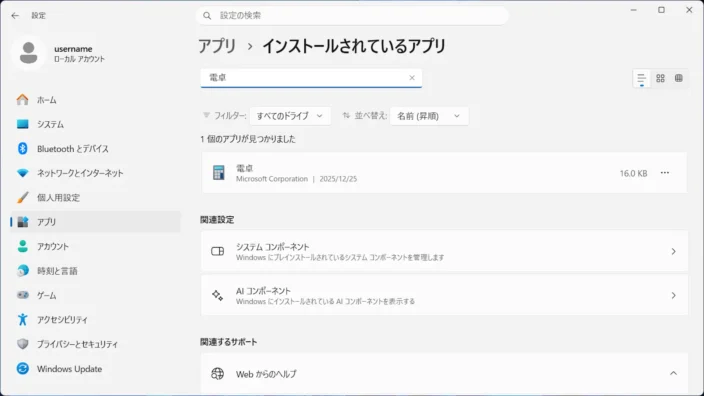
Task: Click the 電卓 app search field
Action: tap(311, 78)
